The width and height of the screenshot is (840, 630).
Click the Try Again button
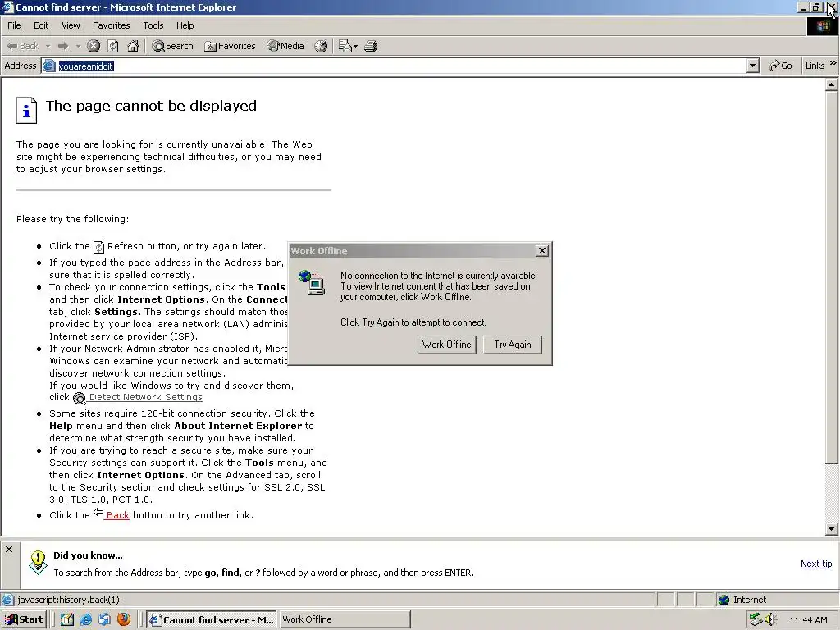[x=512, y=345]
